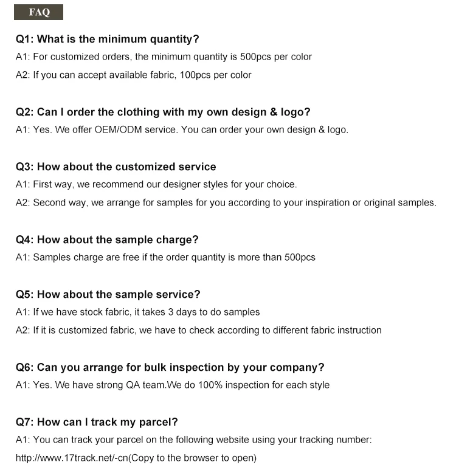Click the answer about arranging samples from inspiration

click(x=226, y=202)
